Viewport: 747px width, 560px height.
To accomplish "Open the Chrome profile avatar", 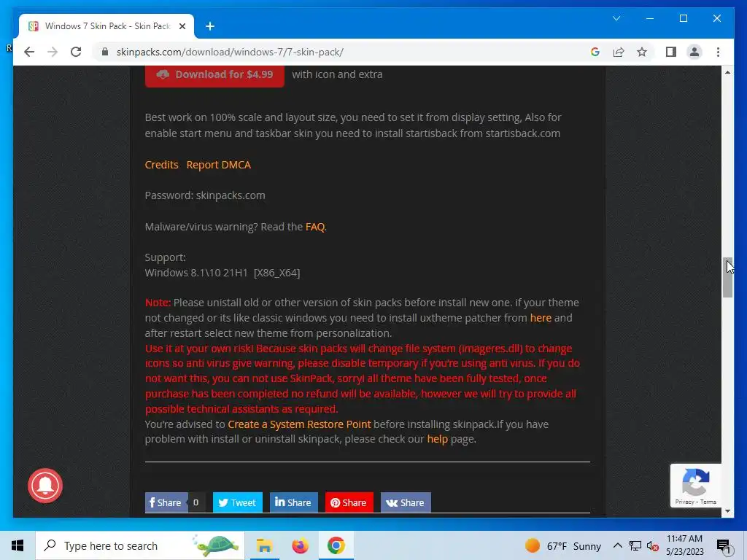I will tap(694, 52).
